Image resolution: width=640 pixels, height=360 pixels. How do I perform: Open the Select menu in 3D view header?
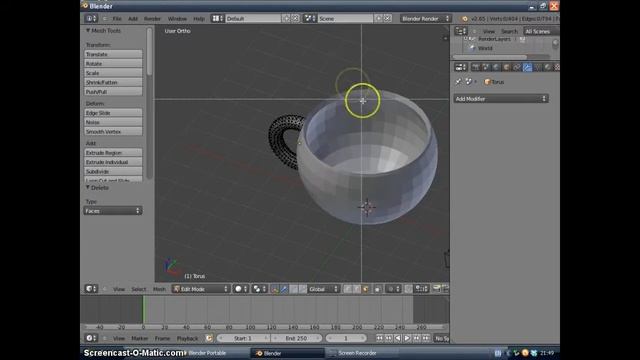pyautogui.click(x=139, y=289)
